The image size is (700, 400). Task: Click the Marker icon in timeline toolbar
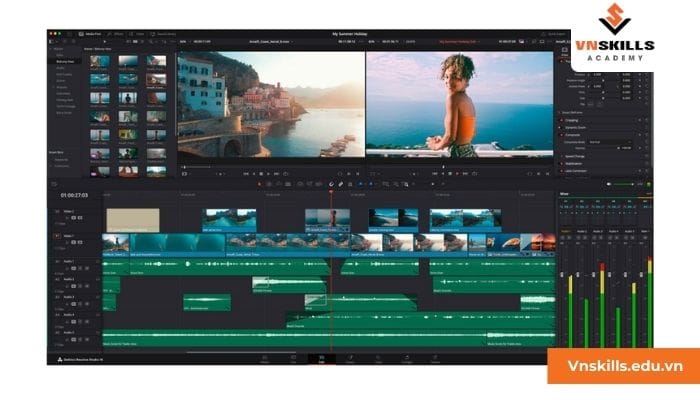tap(371, 184)
